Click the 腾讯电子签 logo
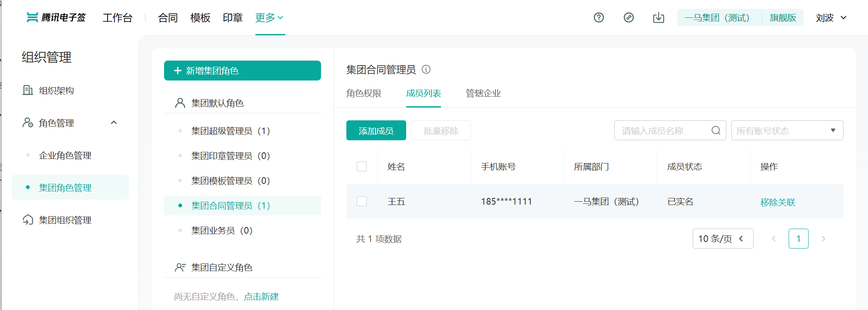 coord(56,17)
